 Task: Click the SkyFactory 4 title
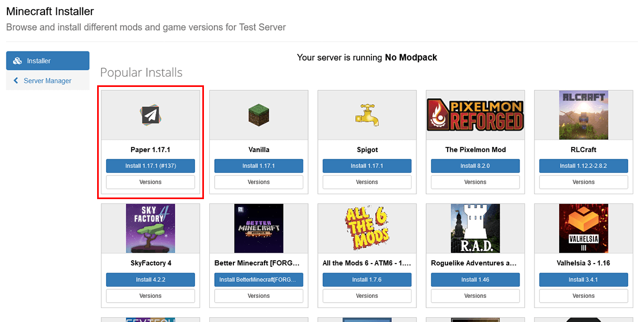pos(150,263)
